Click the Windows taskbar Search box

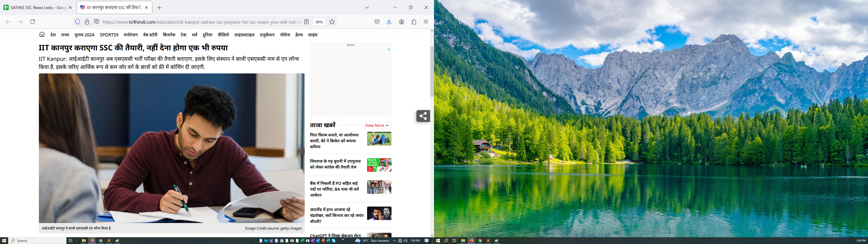coord(37,241)
